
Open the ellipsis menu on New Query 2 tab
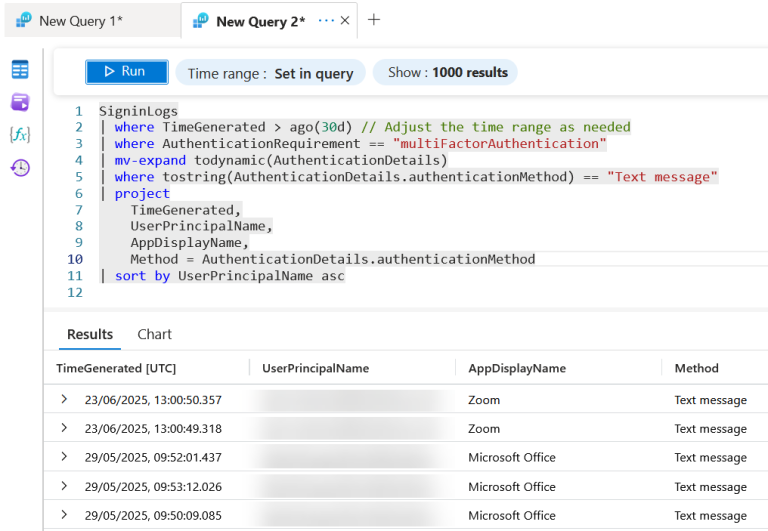coord(326,21)
